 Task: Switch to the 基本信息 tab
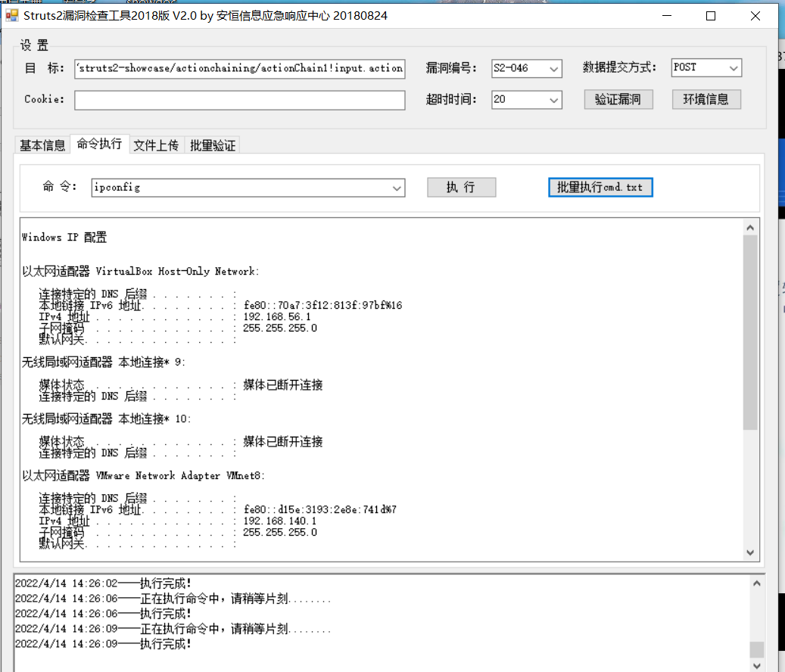coord(42,145)
